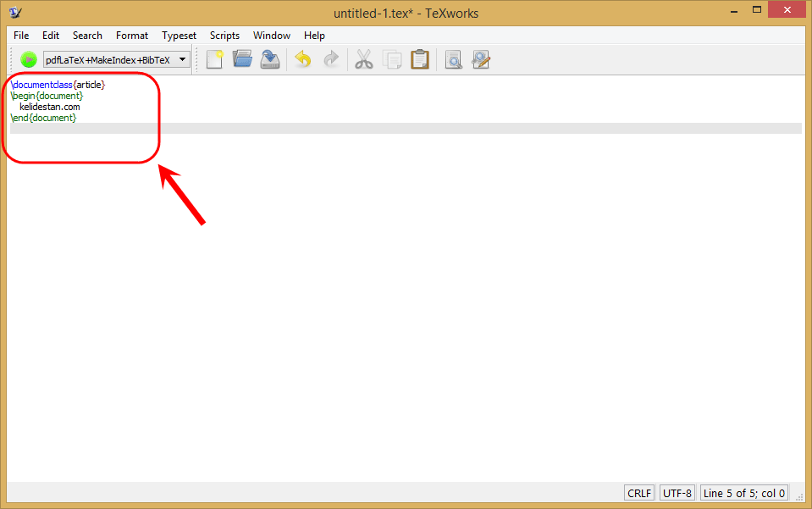Open the Format menu
Viewport: 812px width, 509px height.
click(x=132, y=36)
